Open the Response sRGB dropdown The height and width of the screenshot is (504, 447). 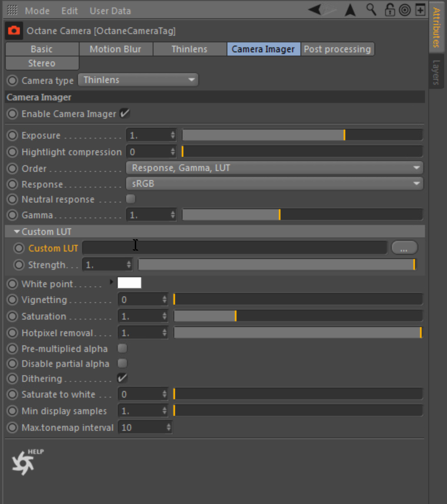(274, 183)
